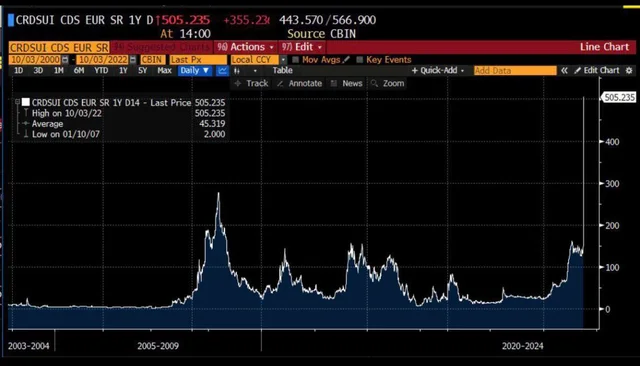Click the 10/03/2000 start date field

(35, 60)
